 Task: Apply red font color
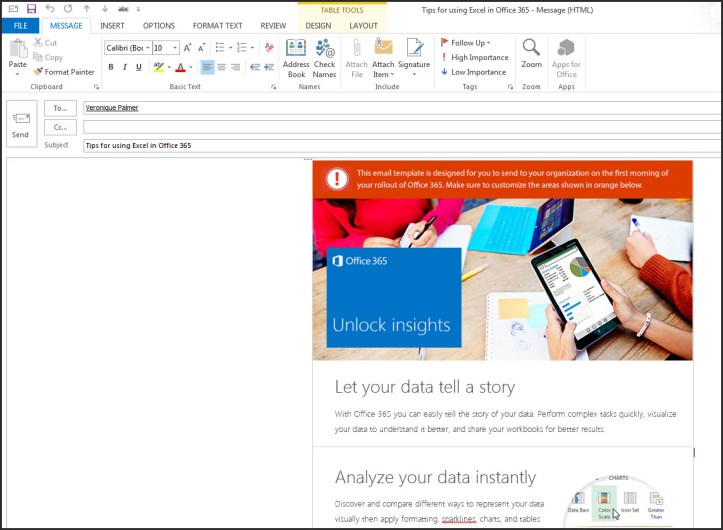coord(181,67)
